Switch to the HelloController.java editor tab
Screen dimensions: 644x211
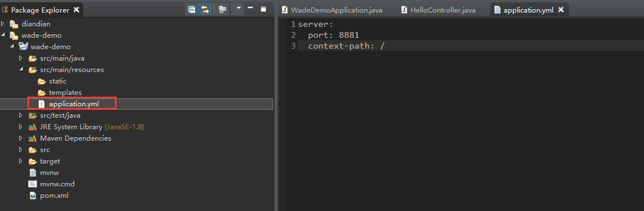438,10
